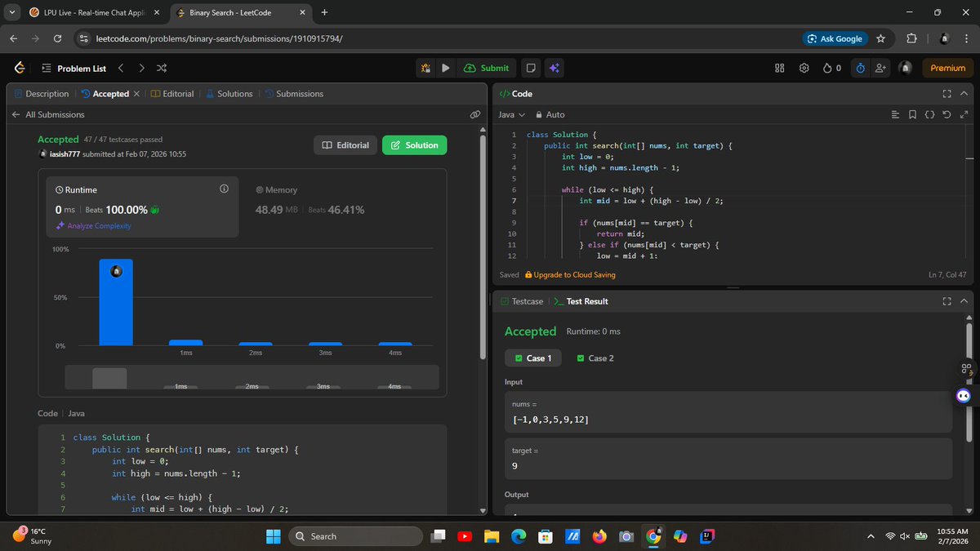980x551 pixels.
Task: Submit the solution
Action: coord(486,69)
